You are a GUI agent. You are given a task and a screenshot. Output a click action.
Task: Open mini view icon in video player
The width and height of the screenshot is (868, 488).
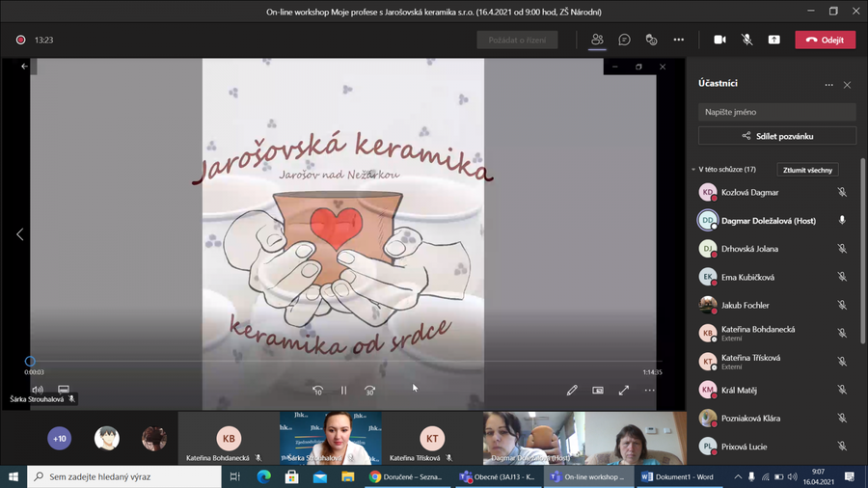(598, 391)
